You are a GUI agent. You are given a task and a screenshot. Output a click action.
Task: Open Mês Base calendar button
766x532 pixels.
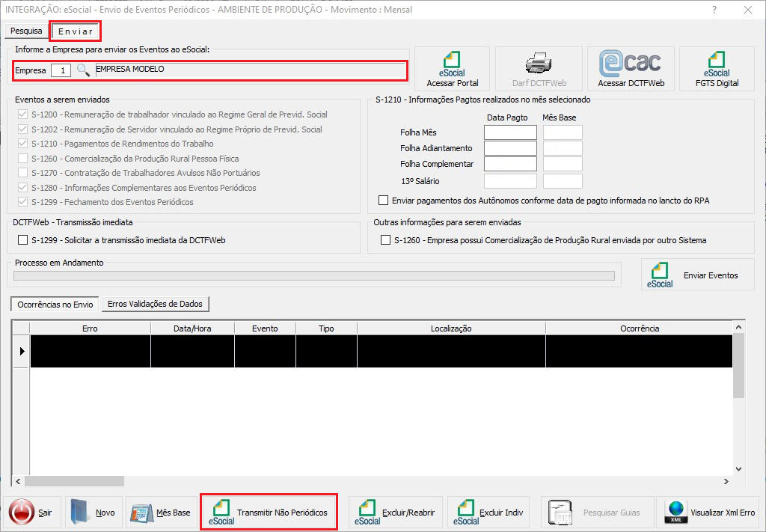tap(160, 513)
